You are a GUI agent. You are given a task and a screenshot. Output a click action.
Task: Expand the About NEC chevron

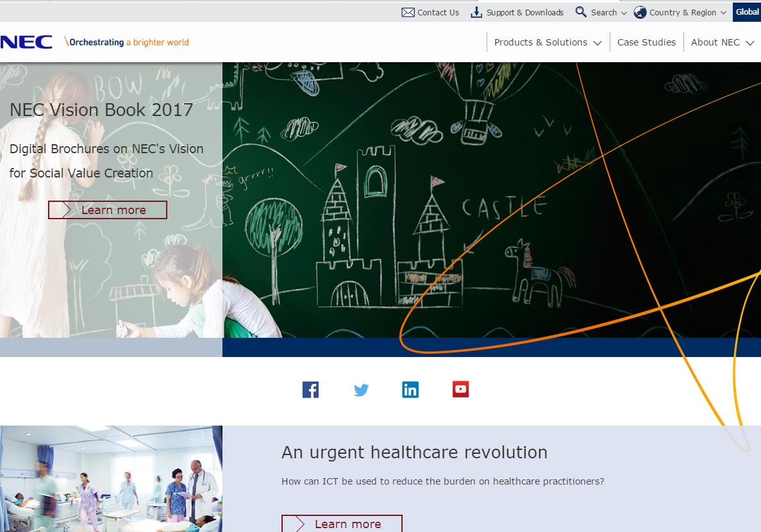tap(750, 43)
